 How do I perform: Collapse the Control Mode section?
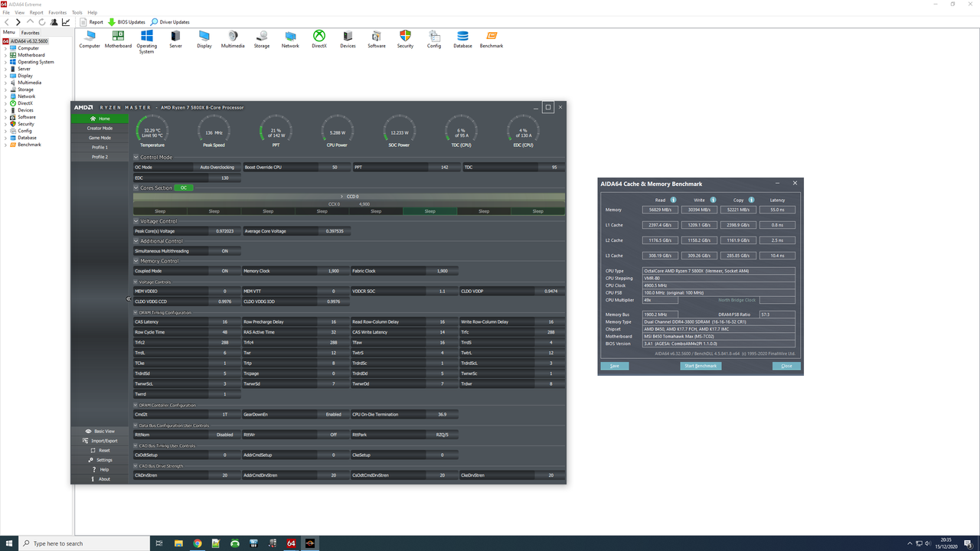tap(136, 157)
